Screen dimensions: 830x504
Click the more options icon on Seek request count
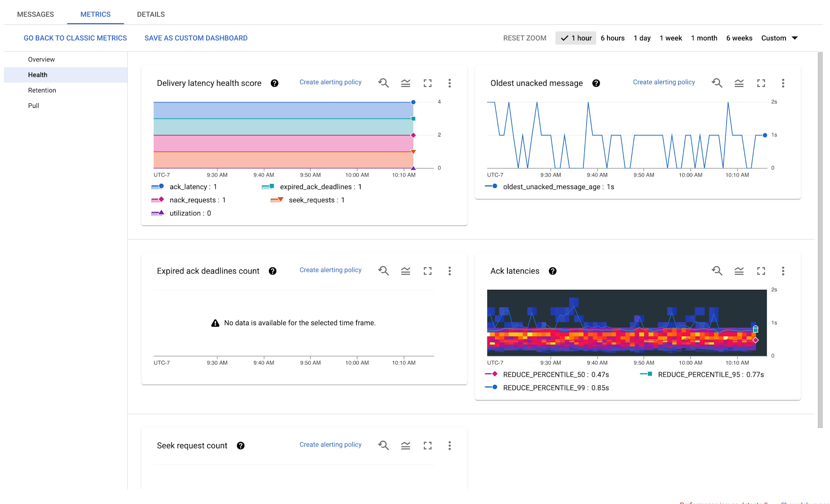coord(450,445)
